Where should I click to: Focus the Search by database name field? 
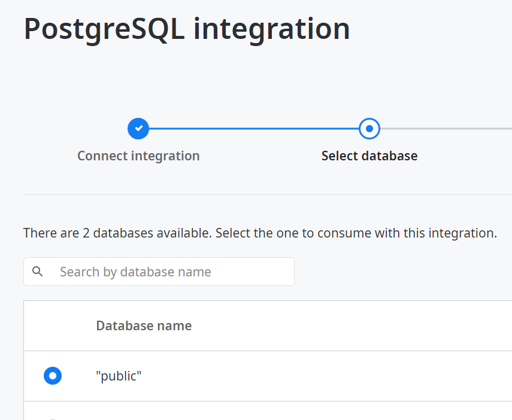tap(174, 272)
